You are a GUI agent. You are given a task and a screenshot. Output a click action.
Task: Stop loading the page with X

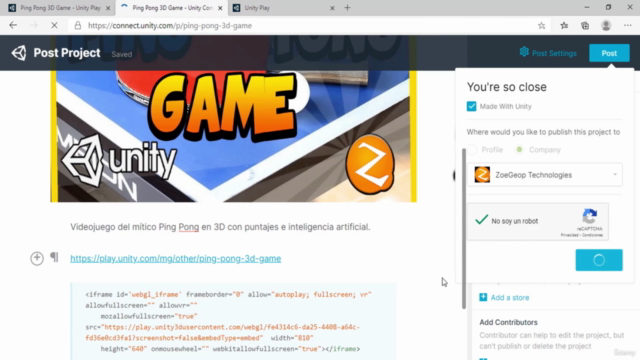(x=54, y=25)
